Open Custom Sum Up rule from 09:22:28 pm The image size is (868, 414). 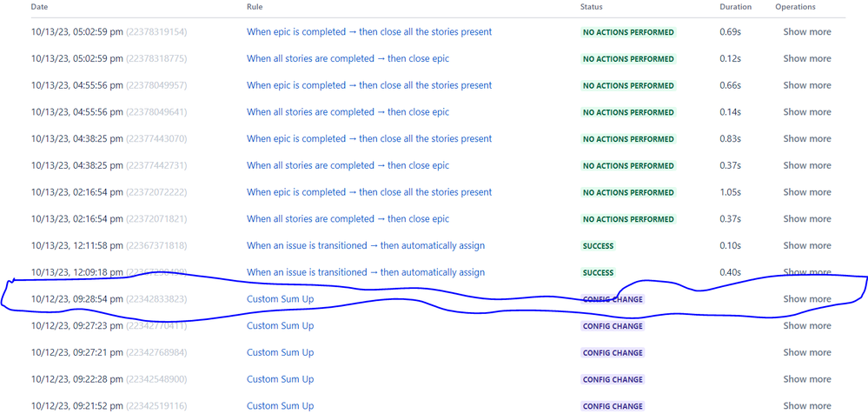point(280,379)
